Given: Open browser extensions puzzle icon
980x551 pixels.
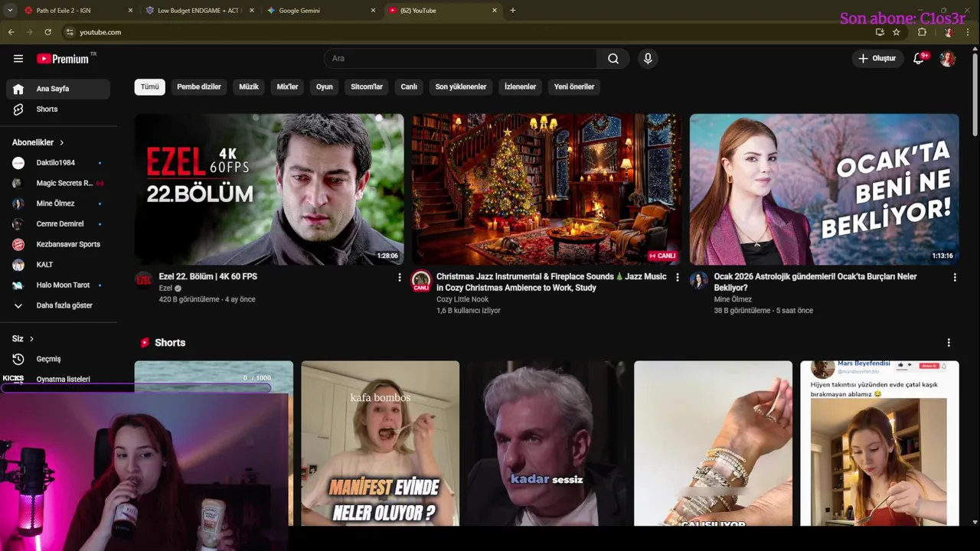Looking at the screenshot, I should click(922, 32).
